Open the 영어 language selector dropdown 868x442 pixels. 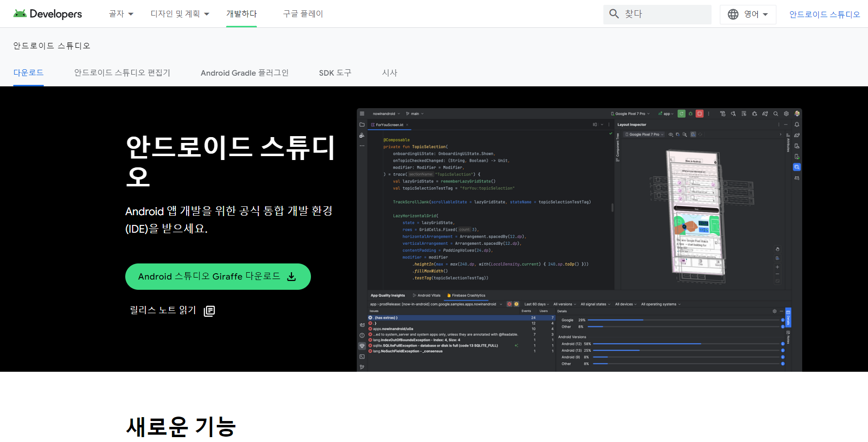pyautogui.click(x=748, y=14)
